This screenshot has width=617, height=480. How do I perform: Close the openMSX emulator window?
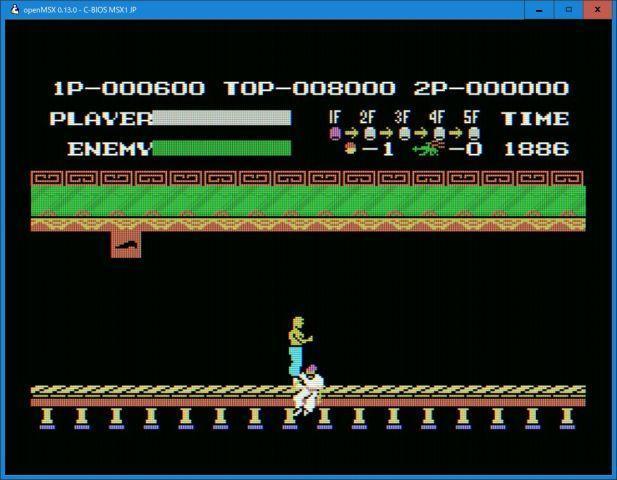[x=599, y=9]
